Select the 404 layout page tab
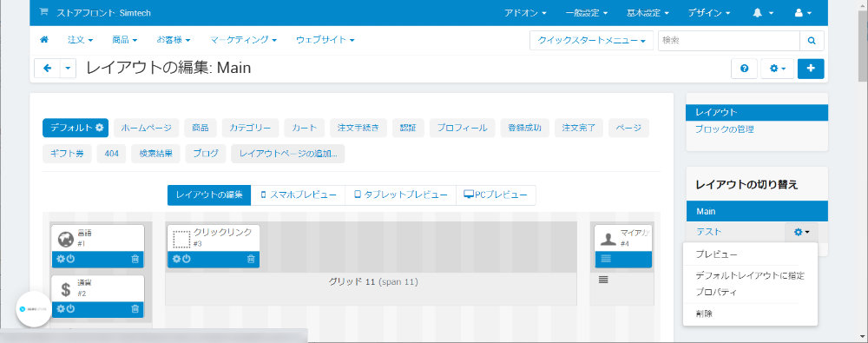The height and width of the screenshot is (343, 868). pos(111,154)
